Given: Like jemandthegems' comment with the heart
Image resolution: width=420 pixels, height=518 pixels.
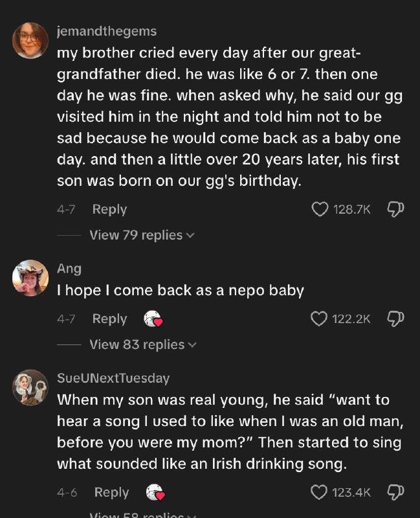Looking at the screenshot, I should [x=320, y=209].
